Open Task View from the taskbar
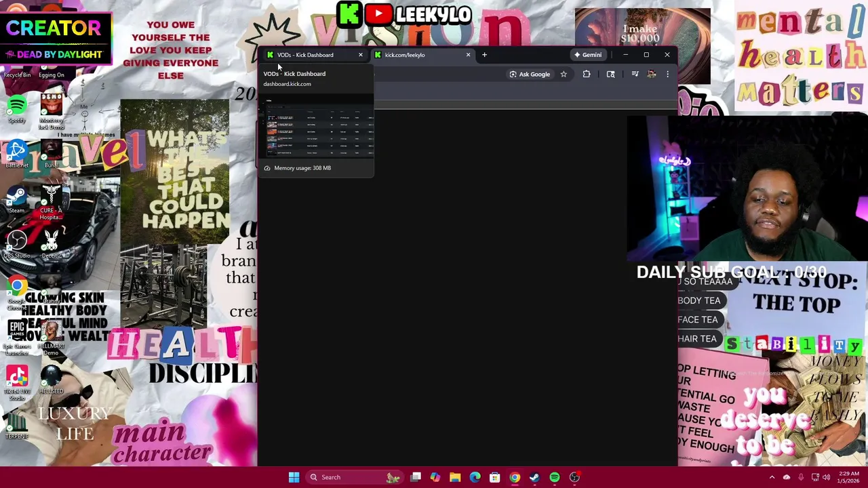This screenshot has height=488, width=868. click(x=416, y=477)
